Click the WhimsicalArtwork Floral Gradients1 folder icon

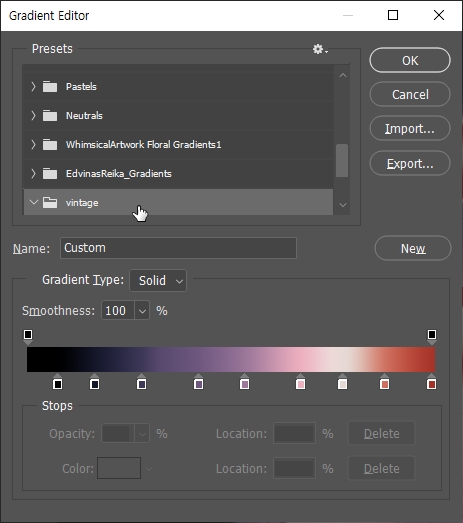50,145
